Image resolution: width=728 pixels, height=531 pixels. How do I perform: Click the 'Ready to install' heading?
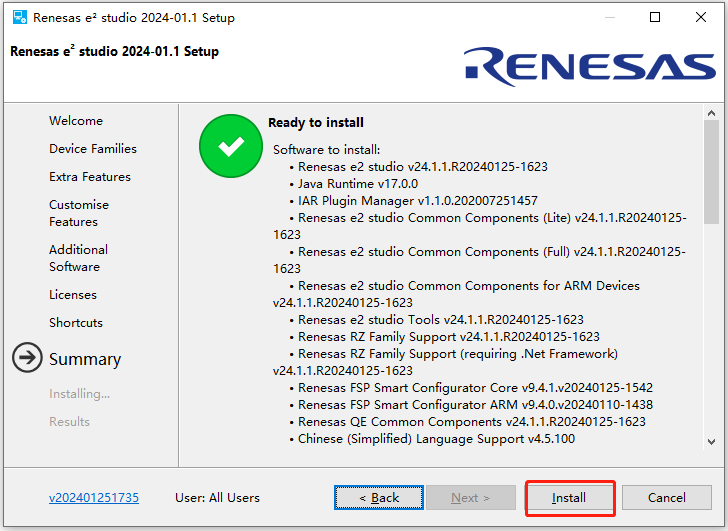point(316,123)
